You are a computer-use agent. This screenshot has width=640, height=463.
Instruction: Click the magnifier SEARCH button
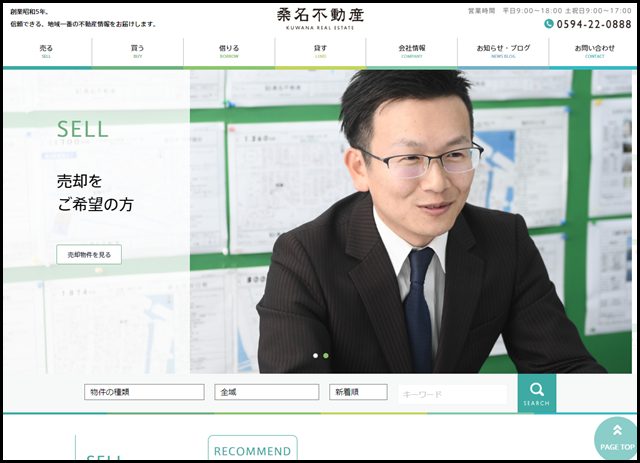point(537,394)
